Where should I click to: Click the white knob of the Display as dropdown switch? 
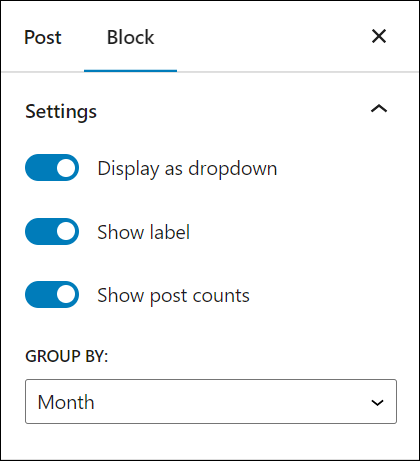click(66, 168)
